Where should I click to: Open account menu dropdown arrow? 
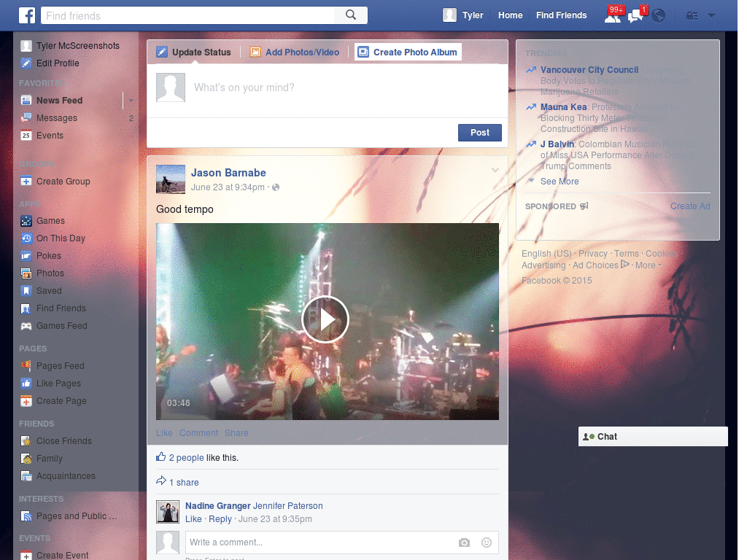point(711,16)
